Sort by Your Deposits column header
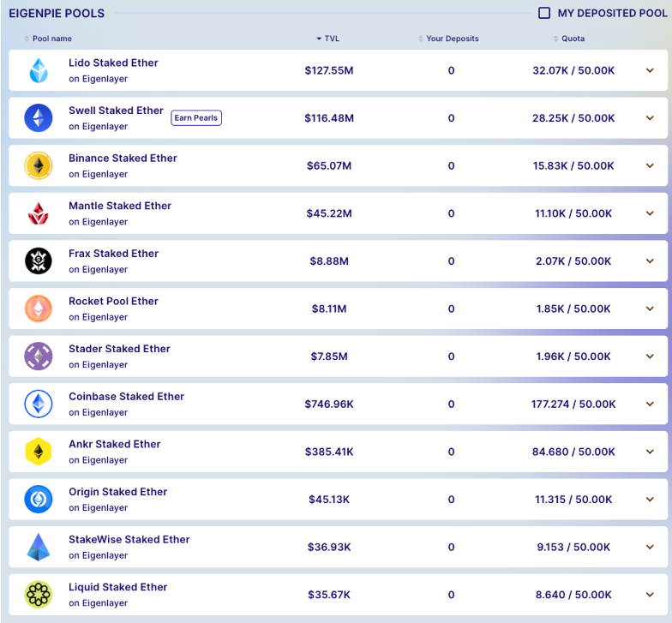 (x=452, y=39)
